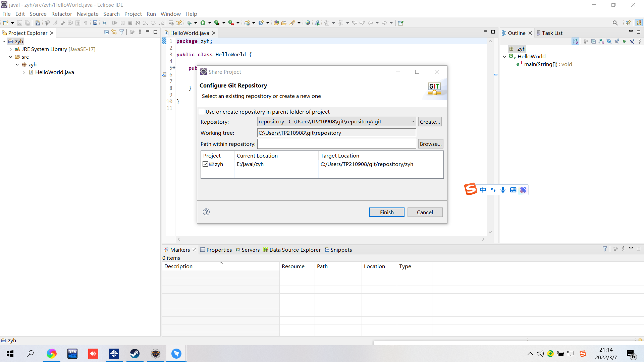Click the green Run toolbar button
The image size is (644, 362).
point(203,23)
